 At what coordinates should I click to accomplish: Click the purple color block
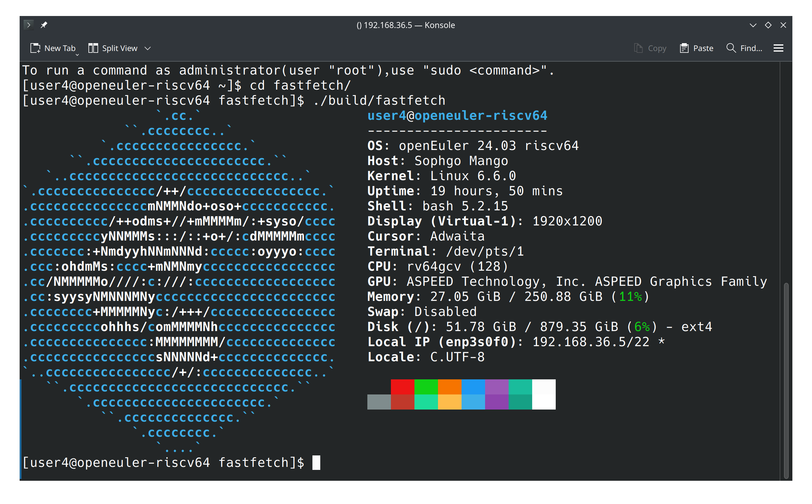pyautogui.click(x=497, y=387)
